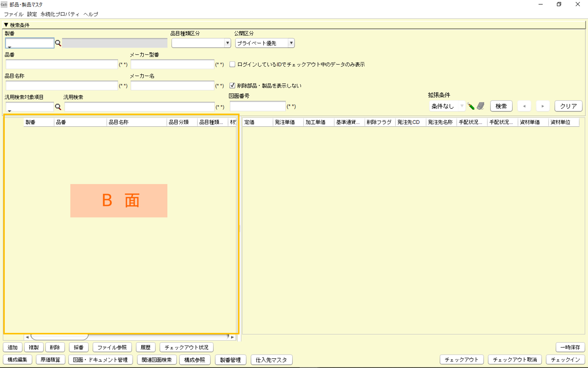Click the 加工単価 column header
Image resolution: width=588 pixels, height=368 pixels.
pyautogui.click(x=319, y=122)
